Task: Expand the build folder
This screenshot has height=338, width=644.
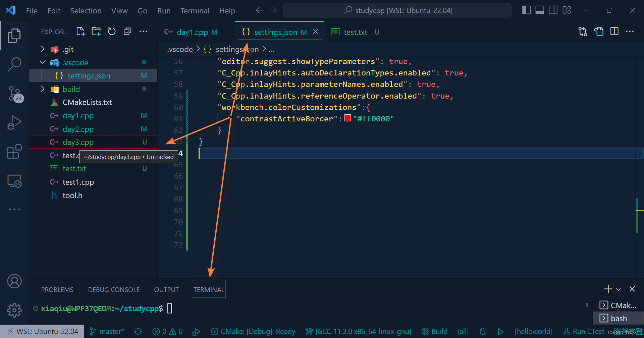Action: coord(43,89)
